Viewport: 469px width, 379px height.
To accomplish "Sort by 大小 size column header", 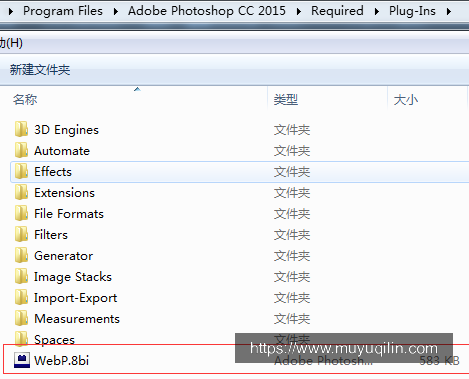I will [406, 100].
